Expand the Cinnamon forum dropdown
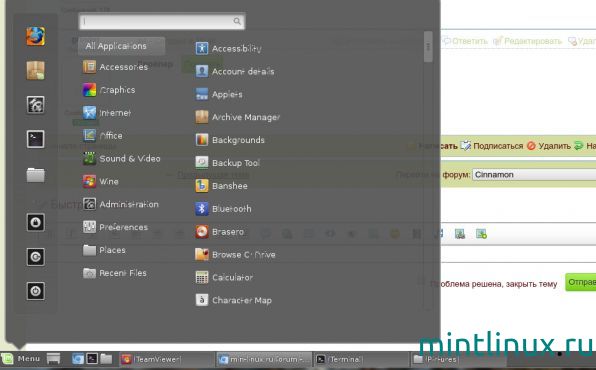 coord(534,175)
